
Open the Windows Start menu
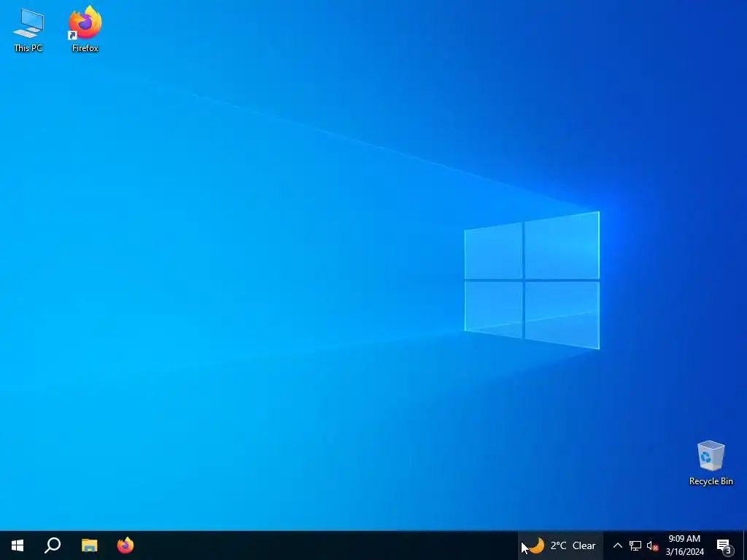tap(18, 545)
